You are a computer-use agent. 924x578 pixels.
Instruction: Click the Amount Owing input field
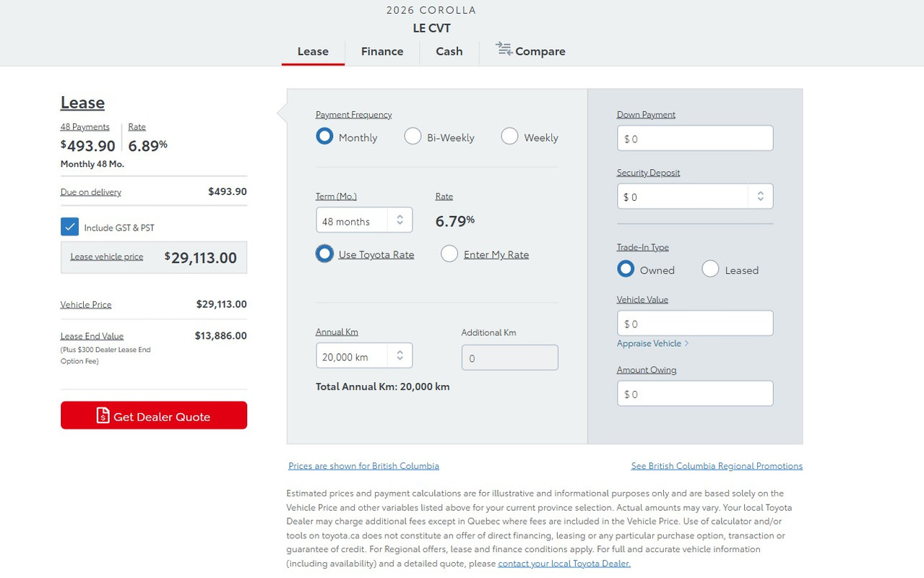pos(695,393)
